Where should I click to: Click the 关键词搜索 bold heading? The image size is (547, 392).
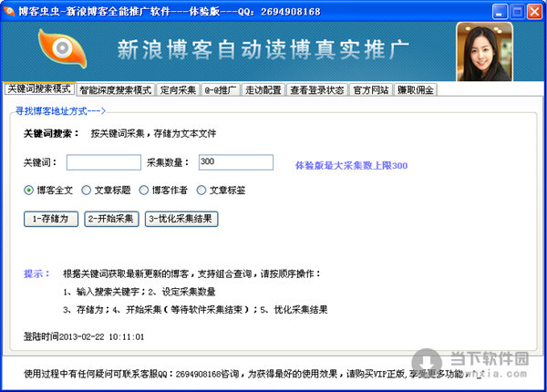(51, 134)
